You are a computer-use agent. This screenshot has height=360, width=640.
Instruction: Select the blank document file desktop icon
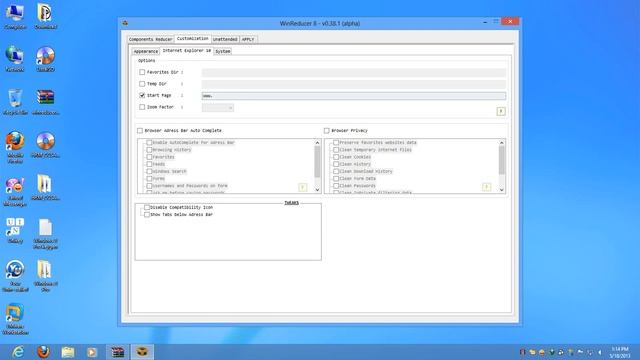coord(45,234)
